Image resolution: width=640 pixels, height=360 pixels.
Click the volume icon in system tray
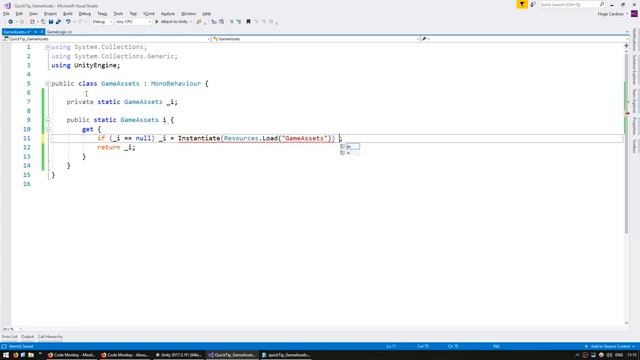point(609,355)
